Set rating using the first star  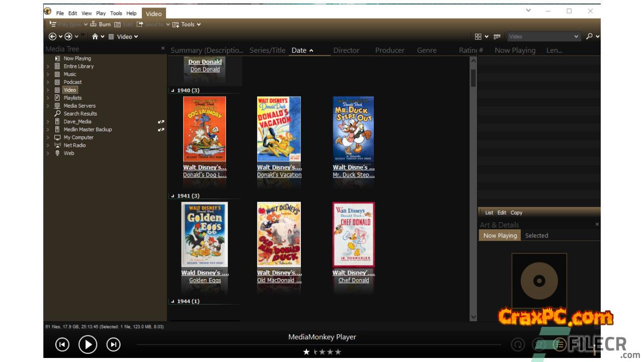pyautogui.click(x=306, y=352)
